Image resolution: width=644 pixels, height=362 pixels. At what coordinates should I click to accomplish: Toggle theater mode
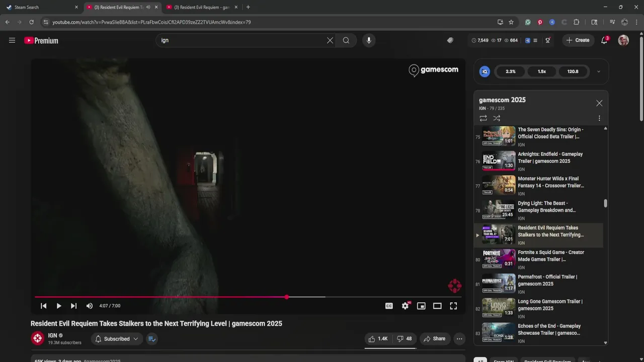437,306
